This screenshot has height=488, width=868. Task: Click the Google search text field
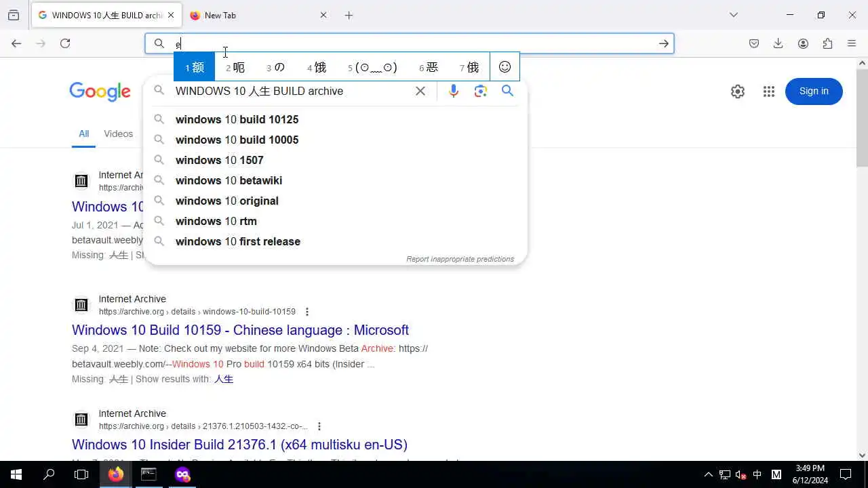pos(292,91)
